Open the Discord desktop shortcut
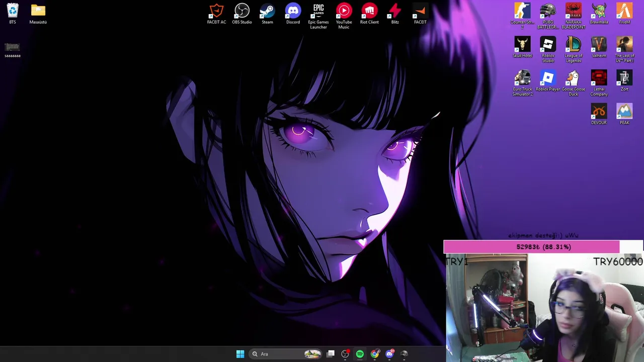Image resolution: width=644 pixels, height=362 pixels. tap(293, 14)
